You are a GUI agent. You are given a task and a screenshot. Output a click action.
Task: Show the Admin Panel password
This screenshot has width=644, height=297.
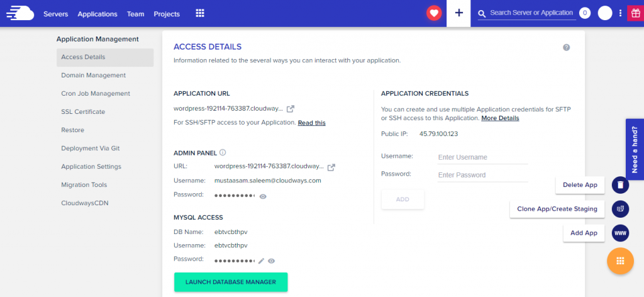point(264,196)
